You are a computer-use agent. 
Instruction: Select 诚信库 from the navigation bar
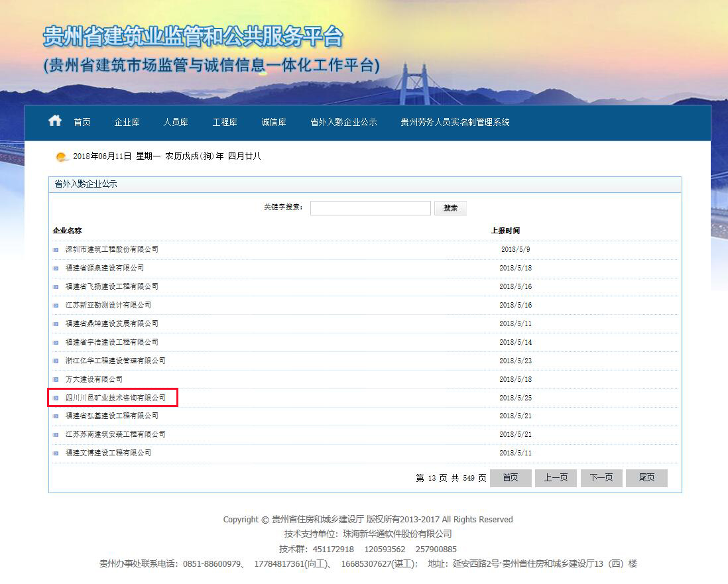tap(274, 123)
